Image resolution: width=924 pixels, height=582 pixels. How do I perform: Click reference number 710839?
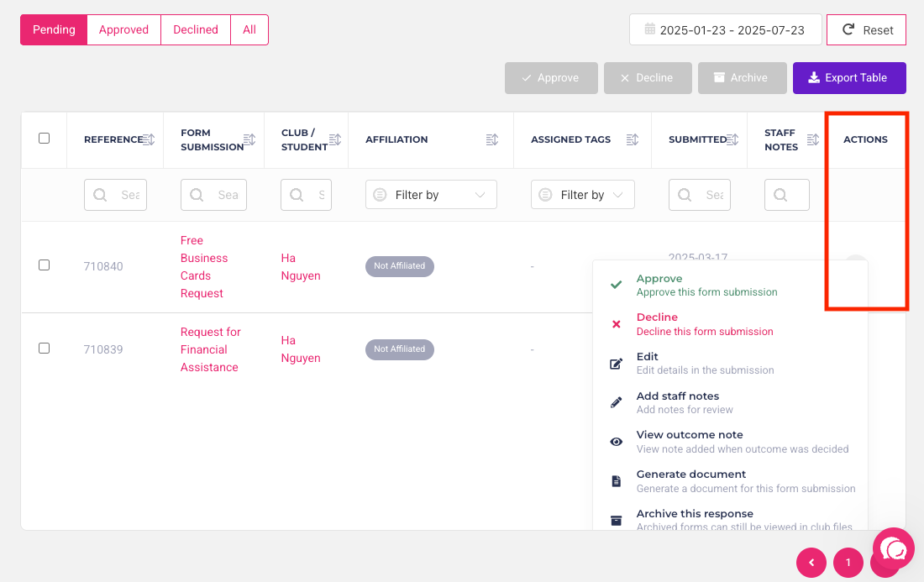(x=103, y=349)
